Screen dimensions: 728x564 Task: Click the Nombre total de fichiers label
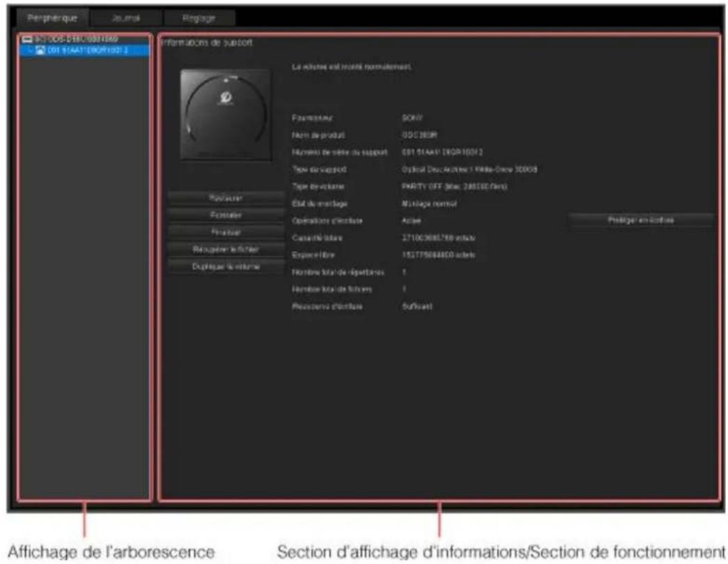click(332, 290)
